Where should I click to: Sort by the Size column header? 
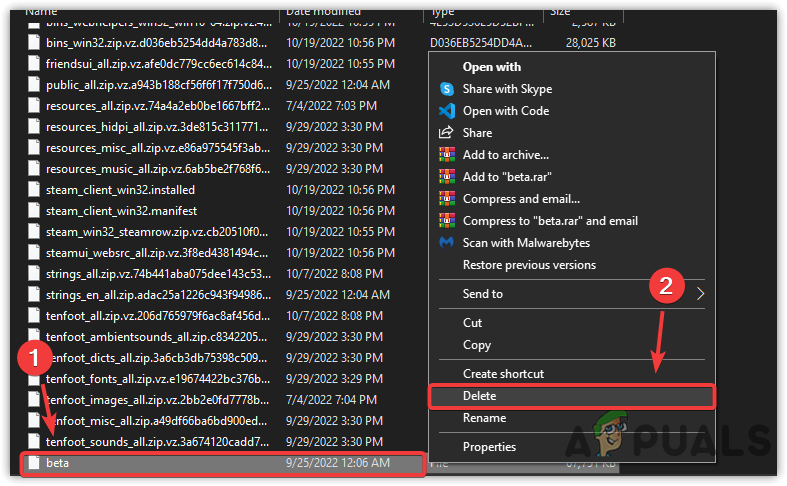point(560,12)
